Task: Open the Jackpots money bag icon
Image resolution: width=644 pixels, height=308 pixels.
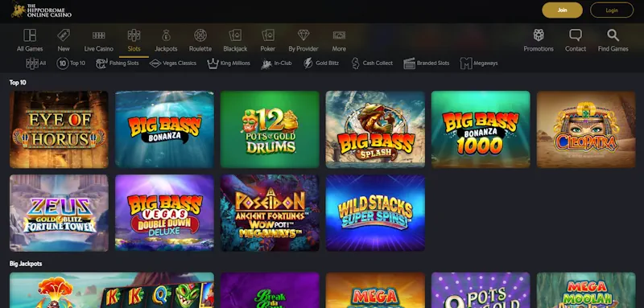Action: (166, 35)
